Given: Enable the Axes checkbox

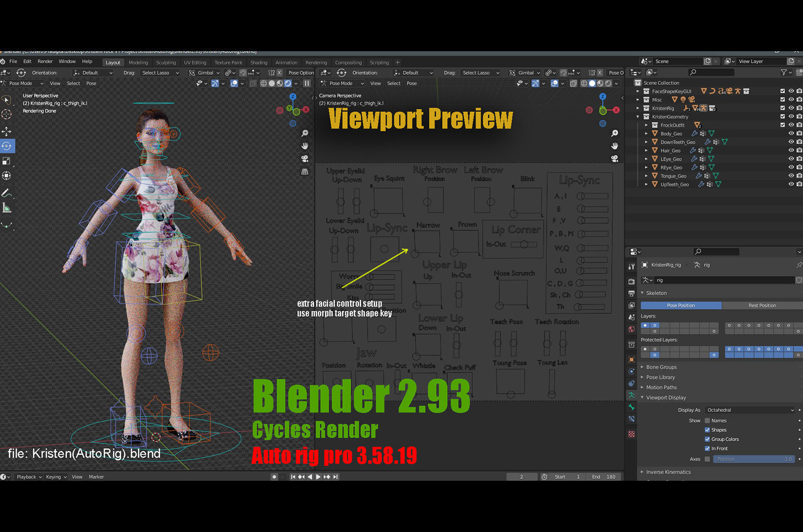Looking at the screenshot, I should 707,459.
